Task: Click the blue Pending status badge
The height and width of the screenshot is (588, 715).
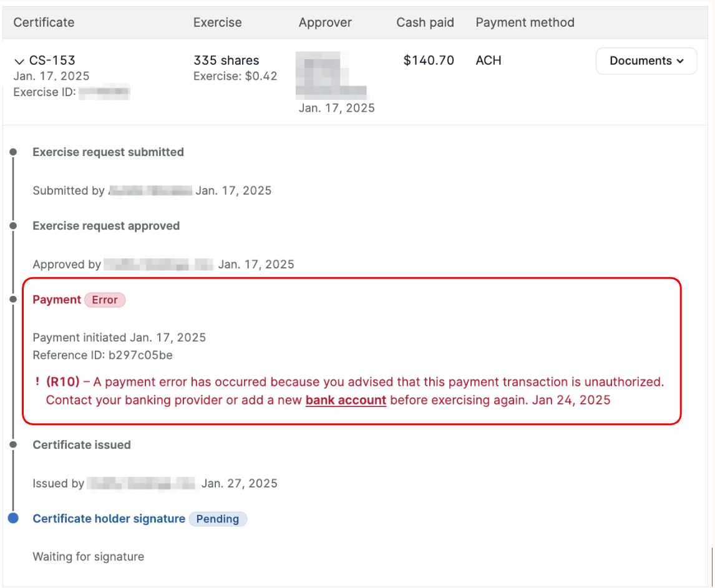Action: pyautogui.click(x=218, y=519)
